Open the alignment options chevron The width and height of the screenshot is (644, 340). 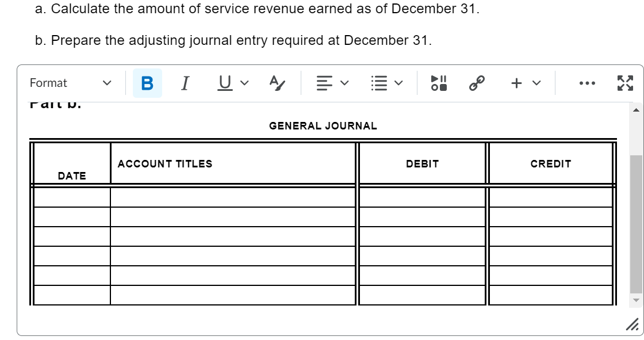343,83
